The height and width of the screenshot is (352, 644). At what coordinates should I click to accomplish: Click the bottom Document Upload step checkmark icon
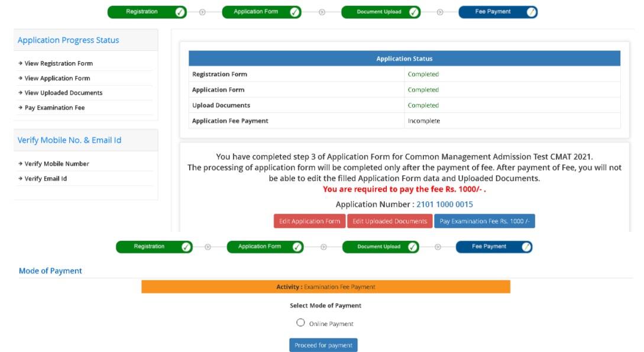413,247
